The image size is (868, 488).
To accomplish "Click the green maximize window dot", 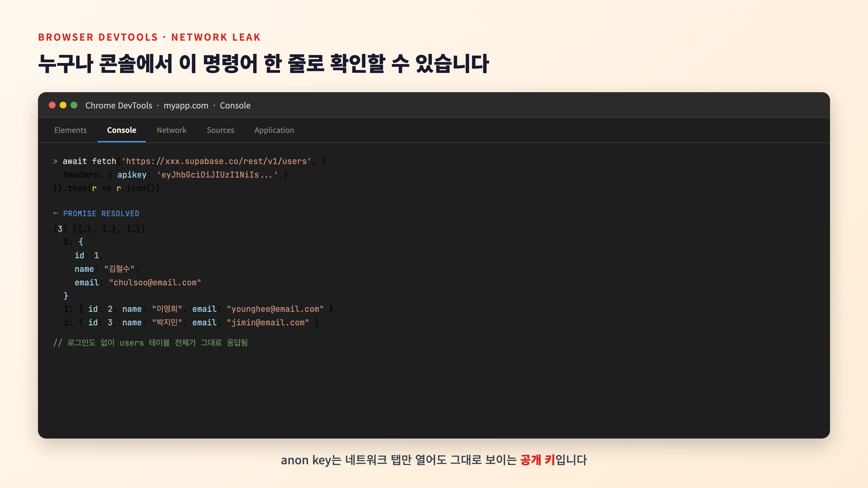I will point(74,105).
